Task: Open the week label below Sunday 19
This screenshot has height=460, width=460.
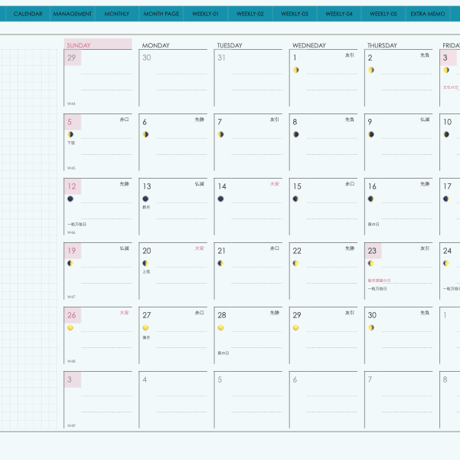Action: (71, 297)
